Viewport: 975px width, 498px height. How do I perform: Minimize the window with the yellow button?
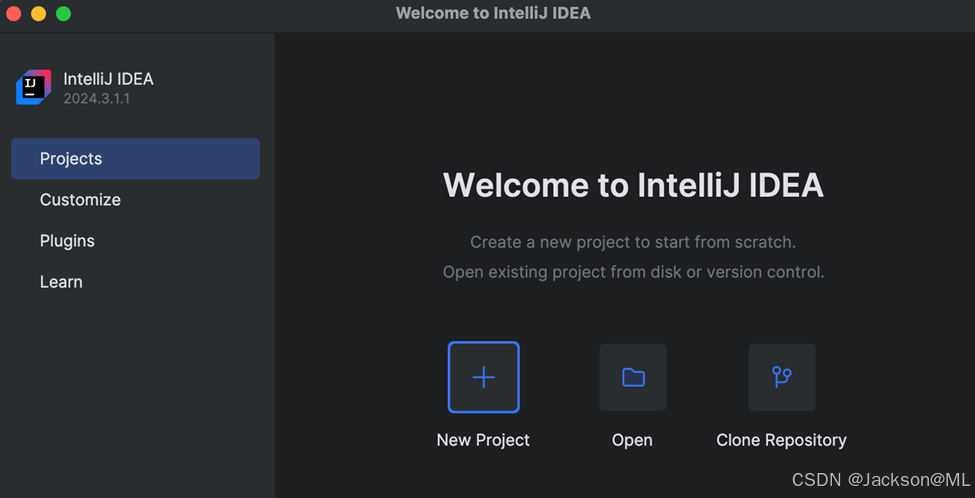(x=38, y=14)
